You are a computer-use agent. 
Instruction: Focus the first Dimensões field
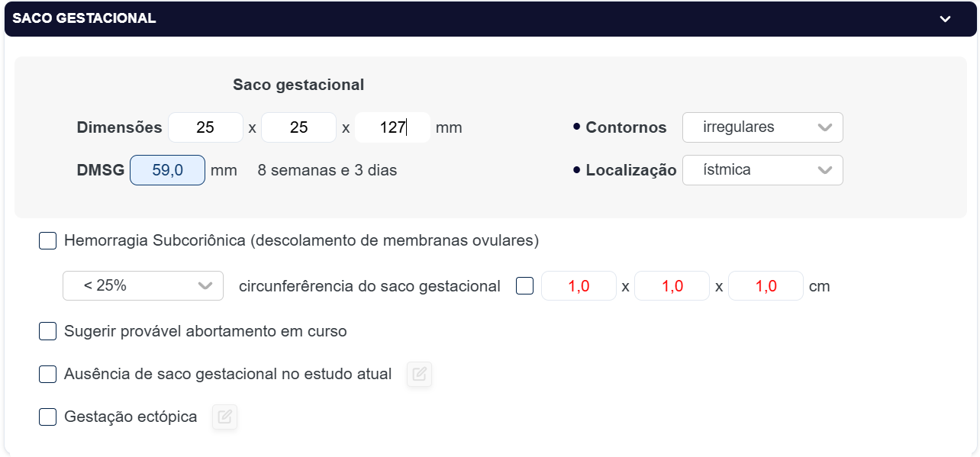pos(205,127)
